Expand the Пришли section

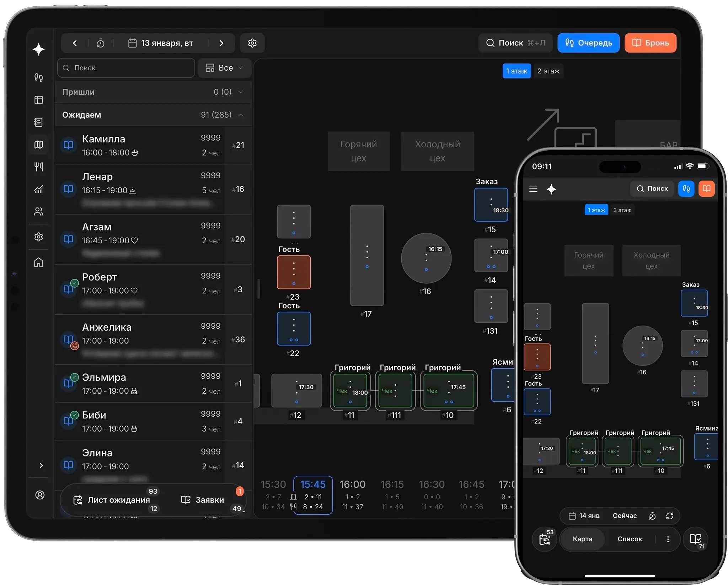pyautogui.click(x=241, y=92)
